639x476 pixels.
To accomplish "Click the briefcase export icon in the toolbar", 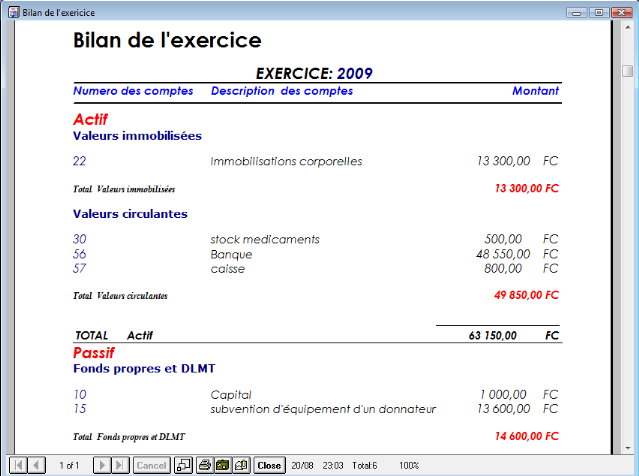I will tap(223, 465).
